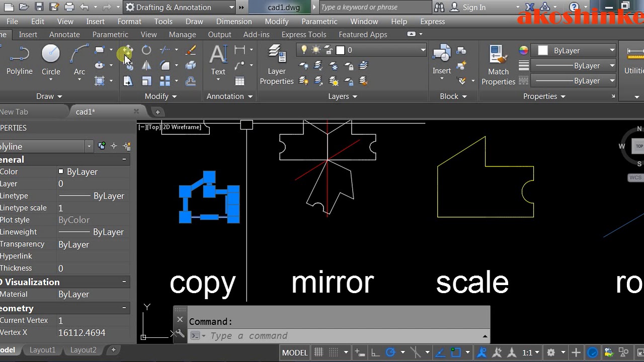This screenshot has width=644, height=362.
Task: Click the Erase tool icon
Action: point(191,50)
